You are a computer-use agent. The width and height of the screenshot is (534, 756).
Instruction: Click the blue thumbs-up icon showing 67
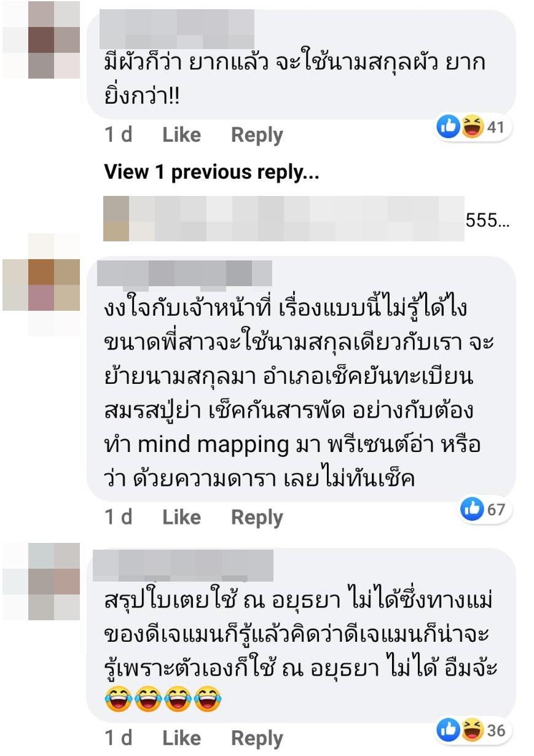tap(472, 509)
